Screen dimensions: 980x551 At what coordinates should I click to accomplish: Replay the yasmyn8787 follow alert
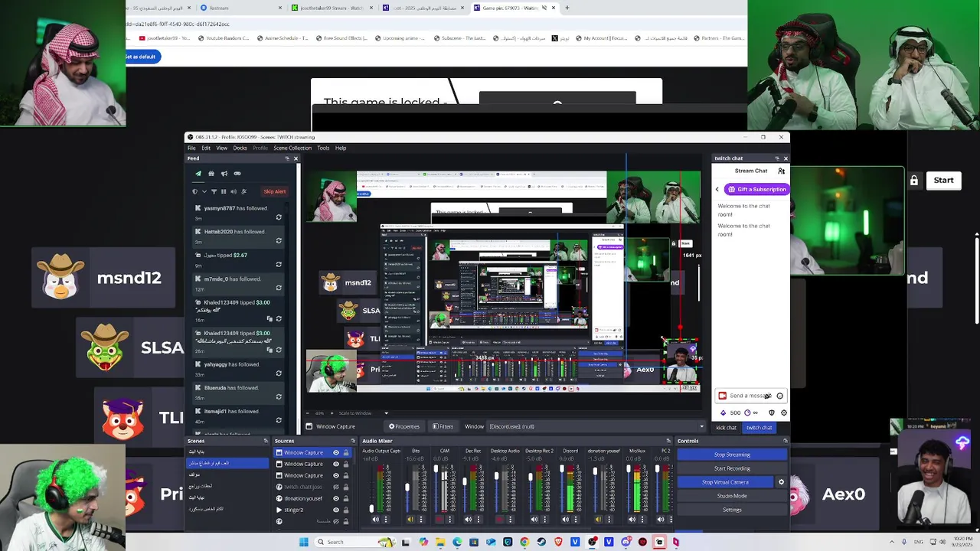coord(279,217)
